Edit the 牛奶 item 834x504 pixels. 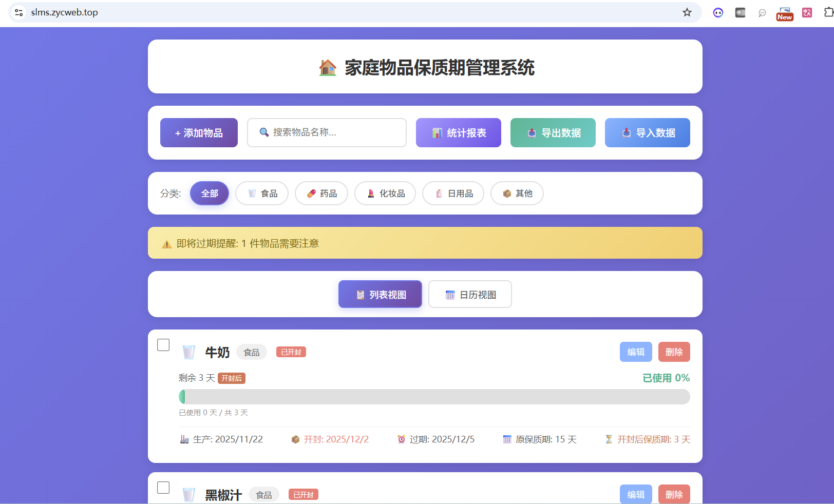pyautogui.click(x=636, y=352)
